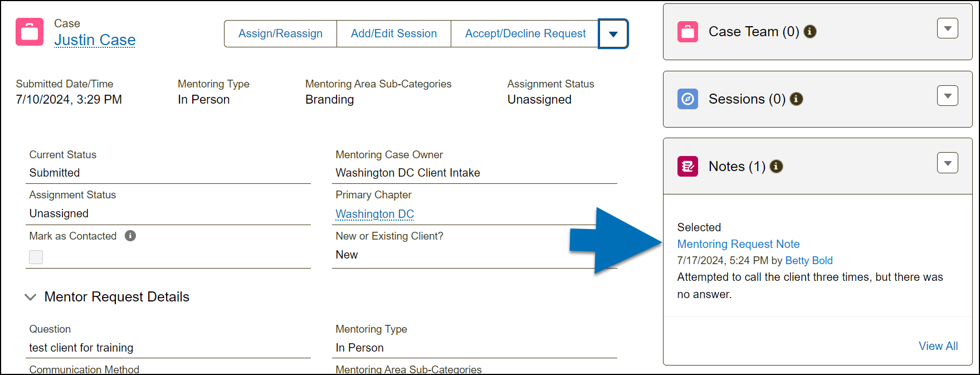Viewport: 980px width, 375px height.
Task: Click the Add/Edit Session button
Action: [x=393, y=34]
